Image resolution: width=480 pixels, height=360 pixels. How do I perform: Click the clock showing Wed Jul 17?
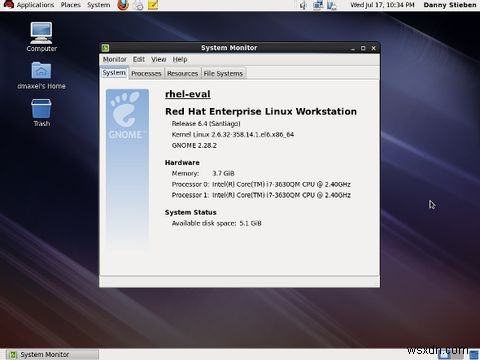pyautogui.click(x=382, y=5)
